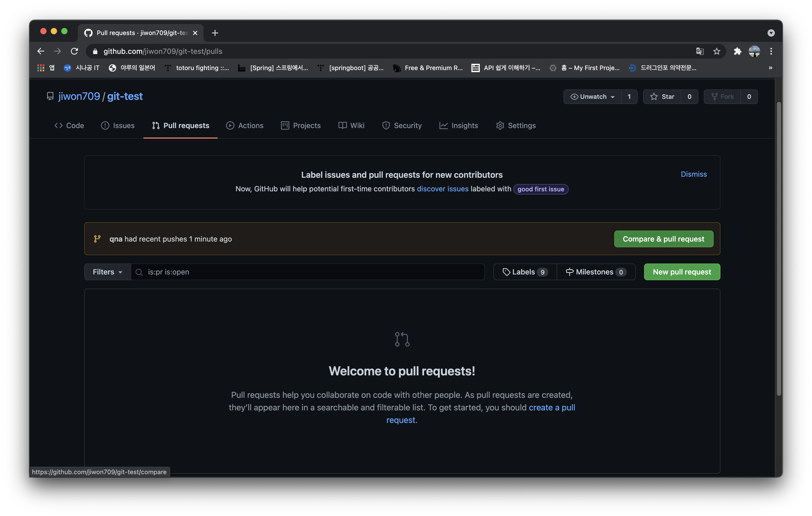Open the apps grid bookmark

(46, 68)
